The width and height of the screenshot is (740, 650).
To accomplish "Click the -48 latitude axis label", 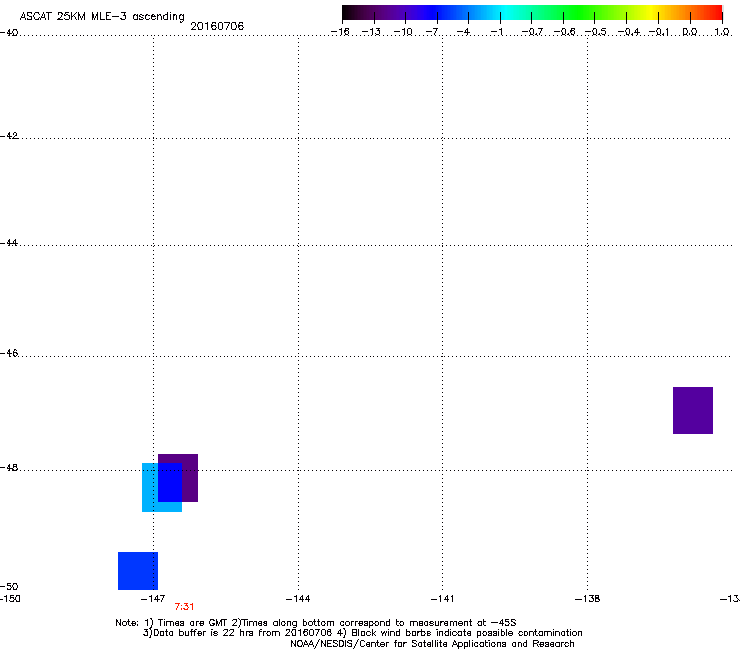I will point(9,468).
